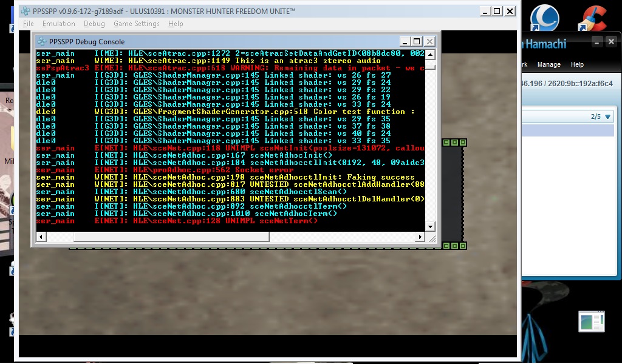The height and width of the screenshot is (364, 622).
Task: Minimize the Hamachi window
Action: coord(597,42)
